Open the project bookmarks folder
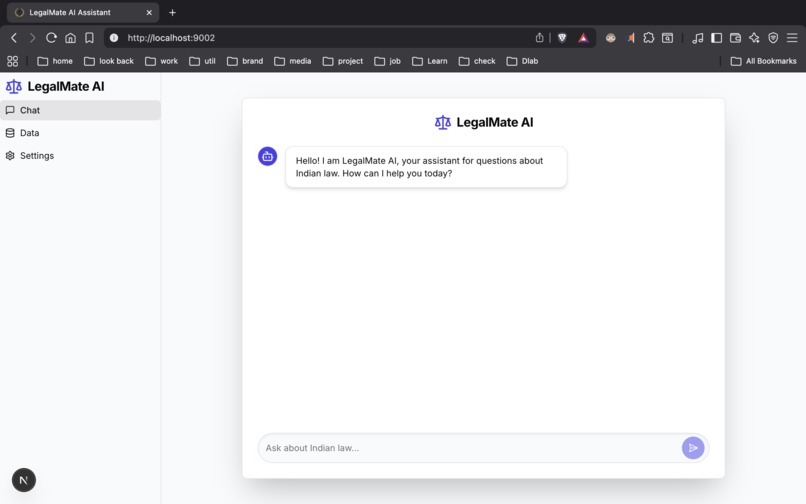The image size is (806, 504). click(x=343, y=61)
